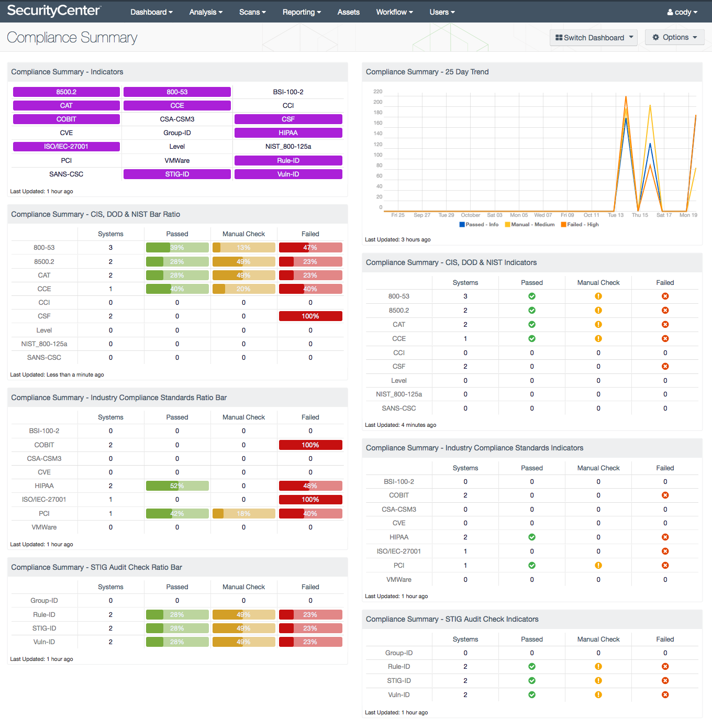Go to the Assets page
The height and width of the screenshot is (728, 712).
[348, 12]
